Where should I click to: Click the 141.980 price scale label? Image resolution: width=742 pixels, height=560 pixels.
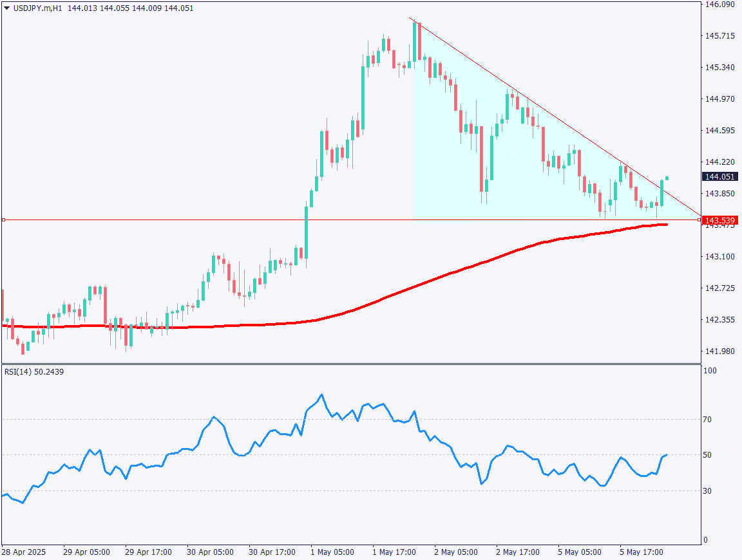719,351
